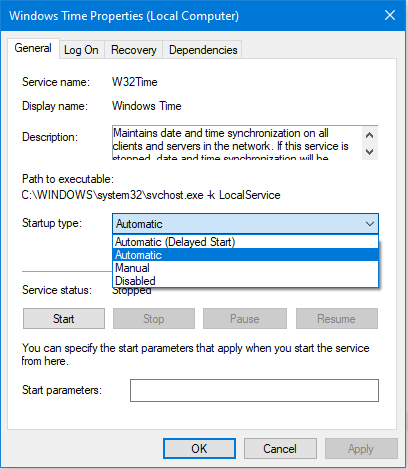Pick the highlighted Automatic option
The height and width of the screenshot is (469, 408).
pyautogui.click(x=245, y=255)
